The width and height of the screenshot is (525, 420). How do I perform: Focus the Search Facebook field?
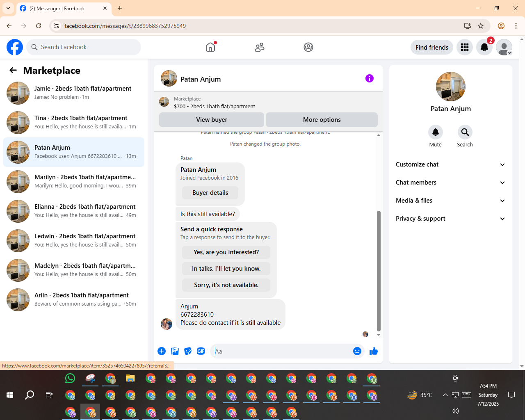84,47
